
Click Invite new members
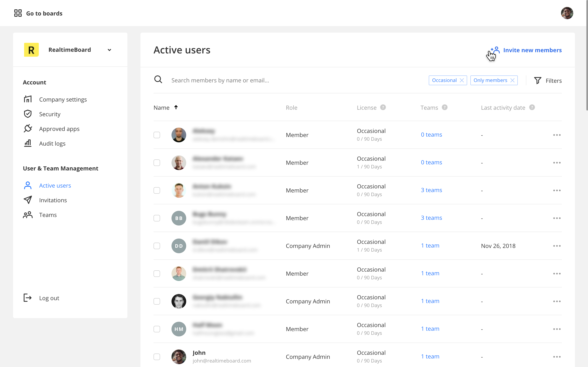532,50
